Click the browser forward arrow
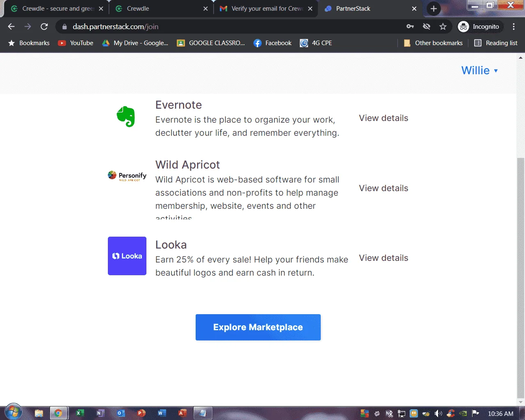The image size is (525, 420). point(27,27)
